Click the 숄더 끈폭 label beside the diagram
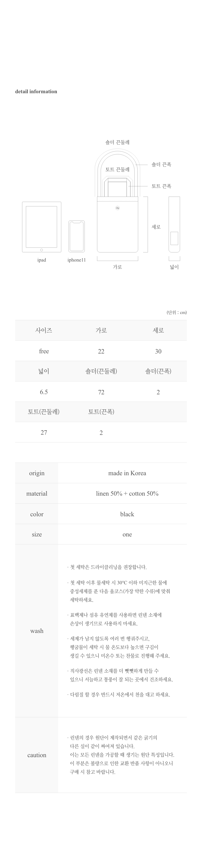This screenshot has height=868, width=202. click(x=161, y=165)
